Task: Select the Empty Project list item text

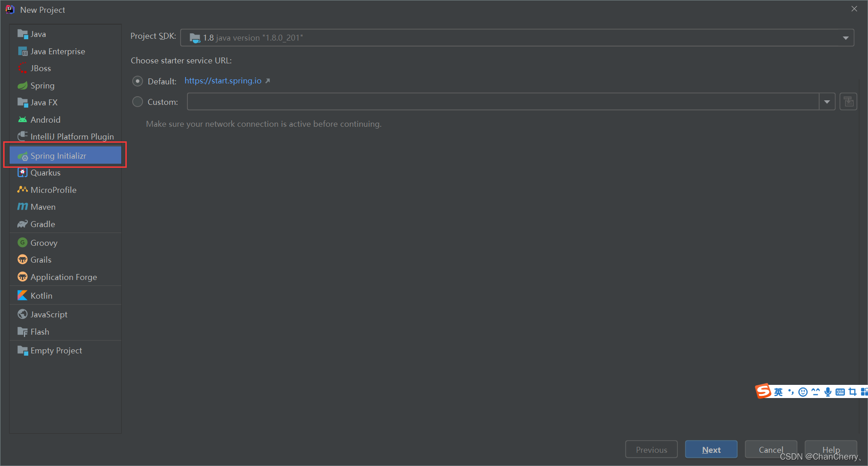Action: pos(57,351)
